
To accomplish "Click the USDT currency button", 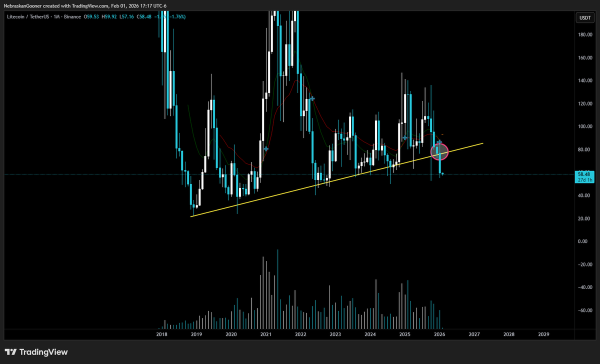I will [x=585, y=17].
